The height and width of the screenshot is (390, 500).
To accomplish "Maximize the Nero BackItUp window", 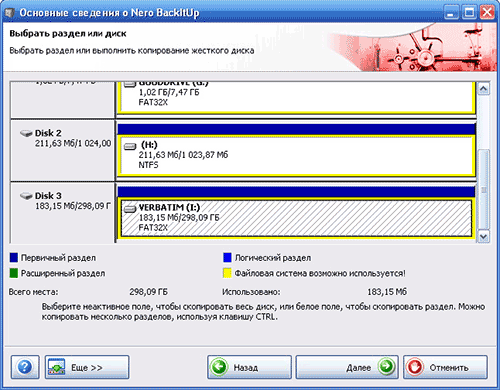I will 469,13.
